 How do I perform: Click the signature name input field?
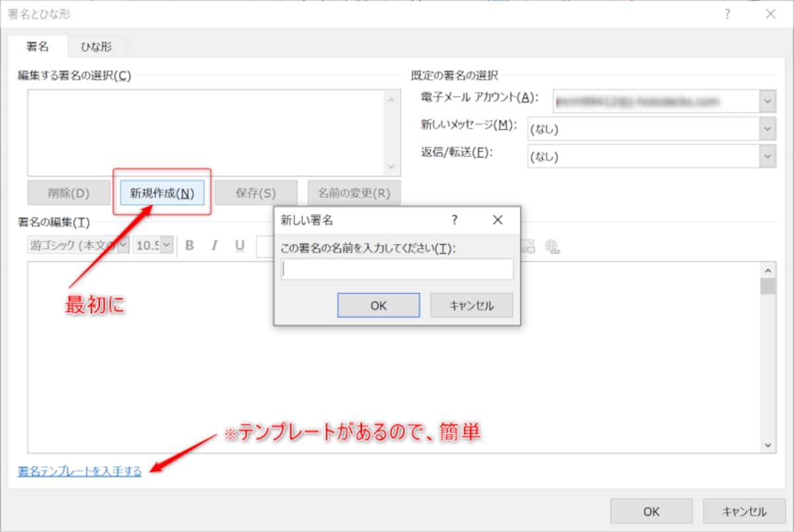point(397,269)
